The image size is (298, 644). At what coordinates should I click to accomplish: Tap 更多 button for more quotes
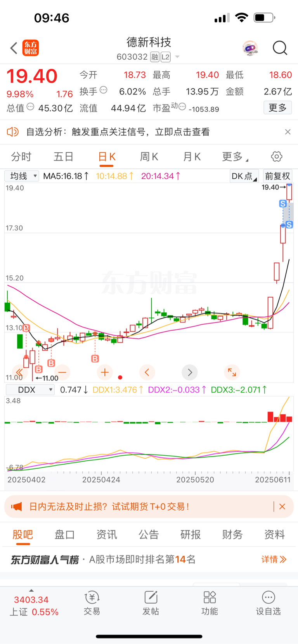click(x=278, y=108)
